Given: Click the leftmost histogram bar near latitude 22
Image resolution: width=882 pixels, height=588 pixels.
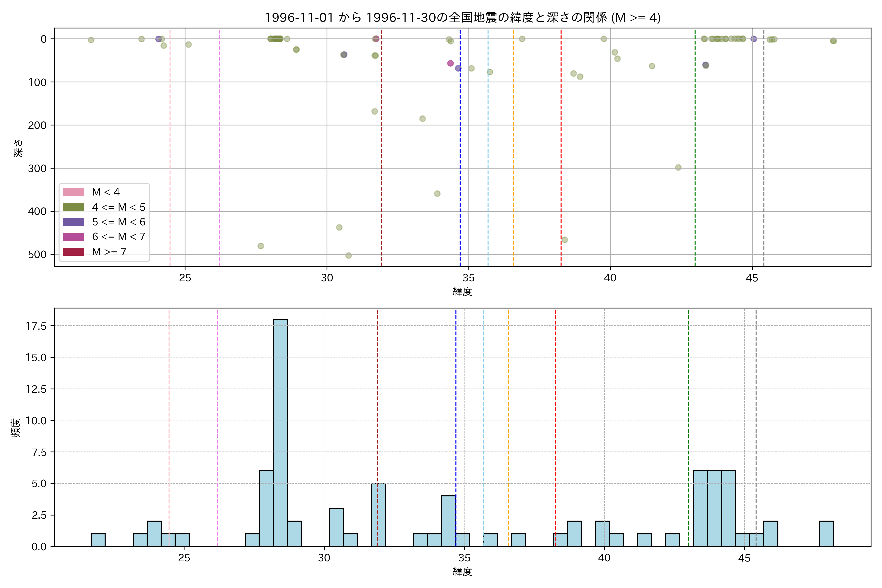Looking at the screenshot, I should pyautogui.click(x=98, y=540).
